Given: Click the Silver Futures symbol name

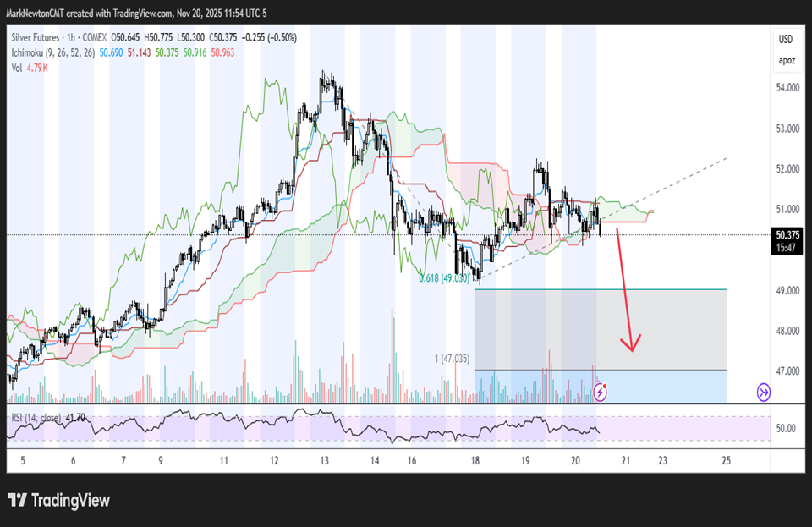Looking at the screenshot, I should tap(37, 38).
